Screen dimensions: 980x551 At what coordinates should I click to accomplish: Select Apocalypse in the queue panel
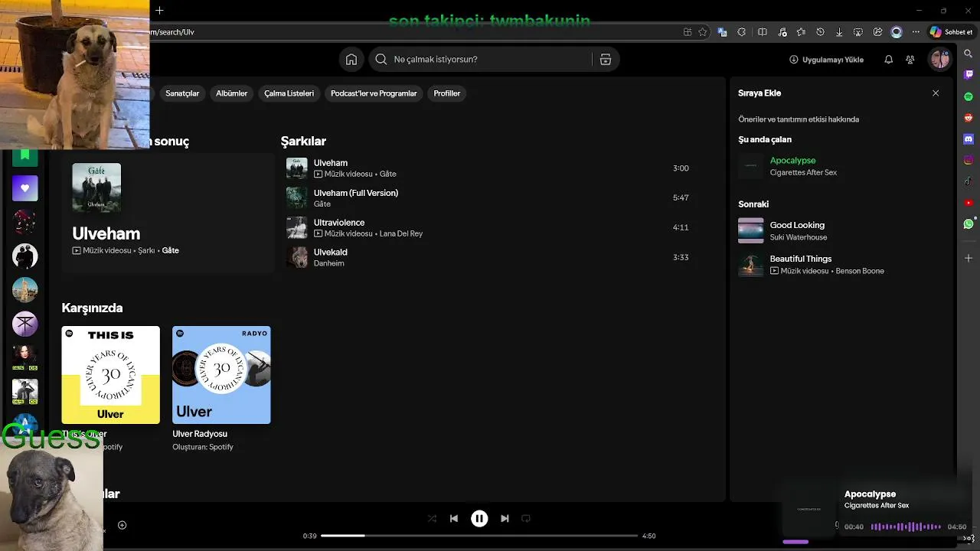pos(792,161)
